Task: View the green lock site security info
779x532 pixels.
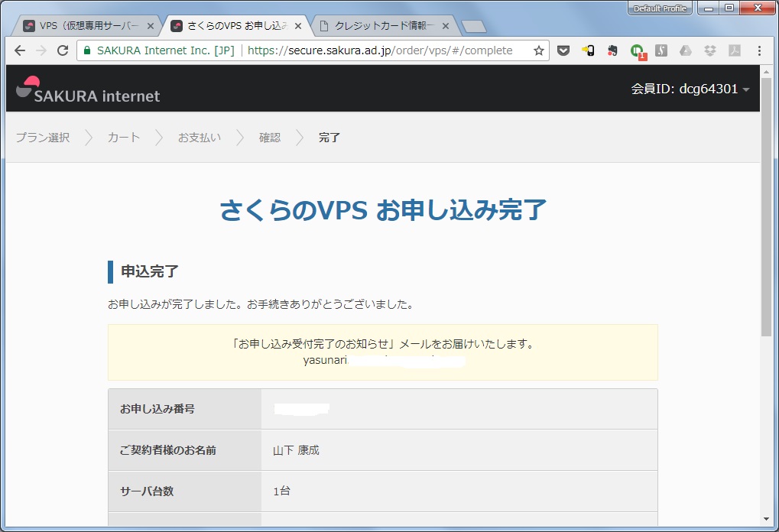Action: pyautogui.click(x=87, y=50)
